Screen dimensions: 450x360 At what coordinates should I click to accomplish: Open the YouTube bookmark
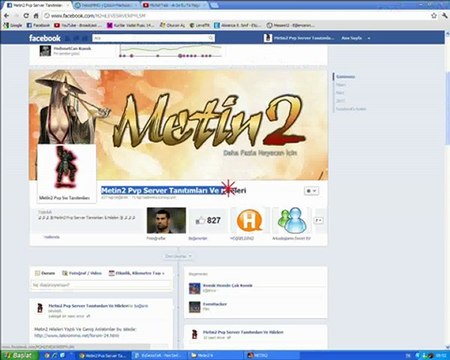tap(78, 25)
